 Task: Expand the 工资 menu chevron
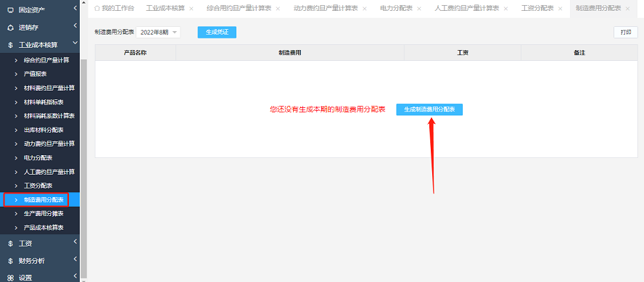(75, 242)
